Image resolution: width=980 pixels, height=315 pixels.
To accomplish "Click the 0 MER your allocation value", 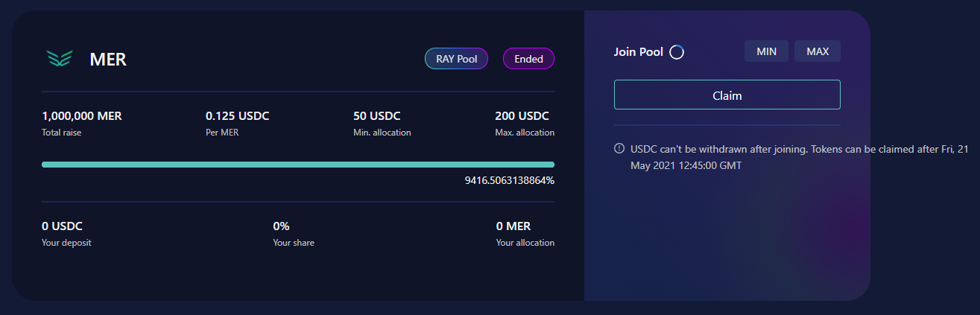I will point(513,226).
